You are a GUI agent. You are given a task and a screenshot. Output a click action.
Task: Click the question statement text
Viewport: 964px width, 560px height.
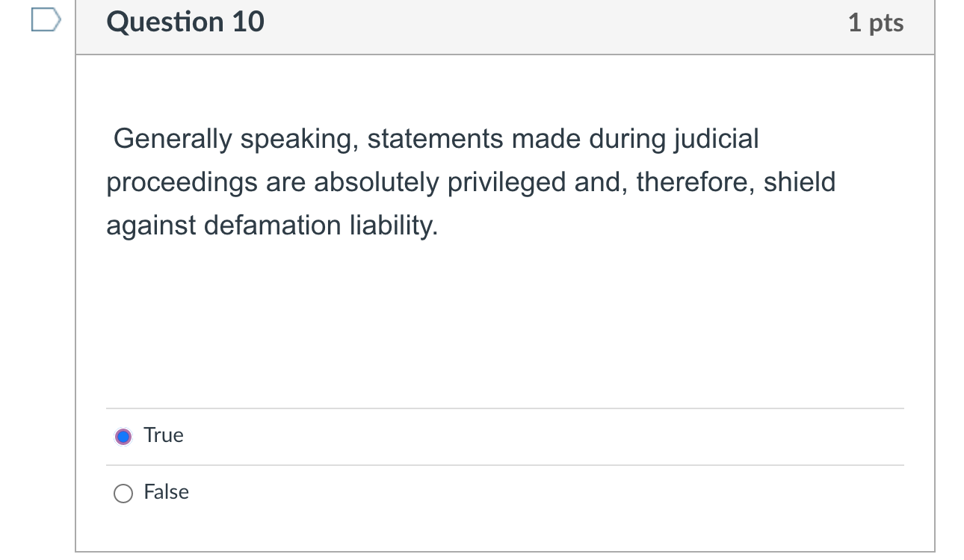469,181
